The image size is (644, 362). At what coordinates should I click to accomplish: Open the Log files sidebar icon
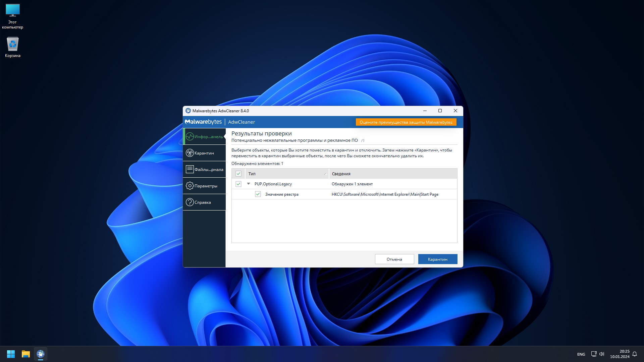point(190,169)
